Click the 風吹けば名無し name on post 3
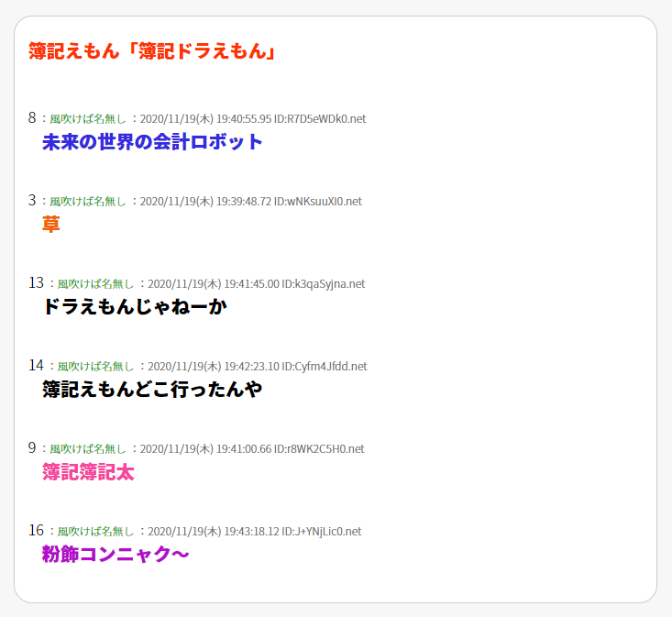Viewport: 672px width, 617px height. tap(88, 202)
